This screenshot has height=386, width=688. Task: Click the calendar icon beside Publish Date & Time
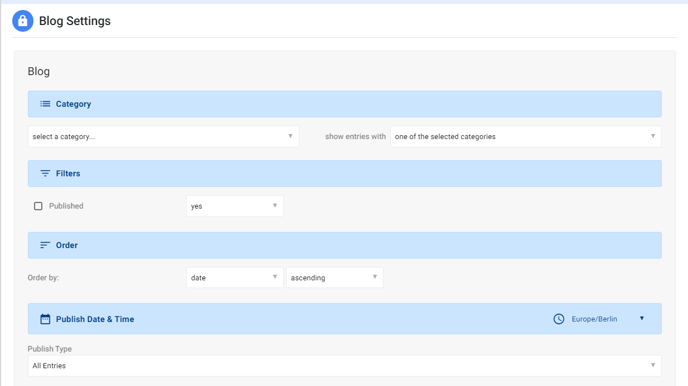pyautogui.click(x=45, y=319)
